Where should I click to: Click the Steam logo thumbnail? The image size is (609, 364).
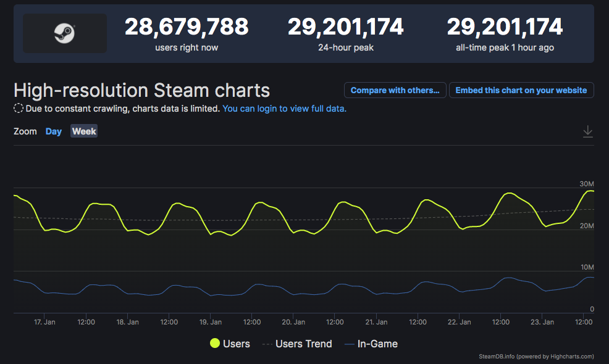click(64, 33)
